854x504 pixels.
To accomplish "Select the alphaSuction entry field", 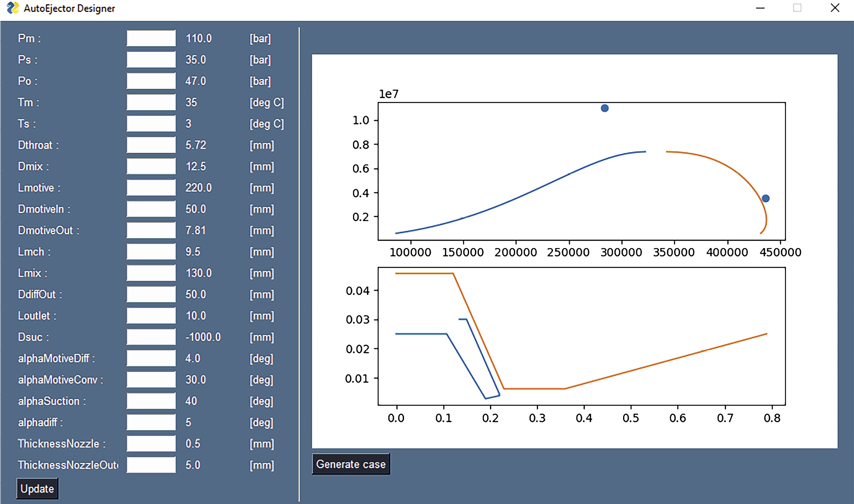I will (x=151, y=401).
